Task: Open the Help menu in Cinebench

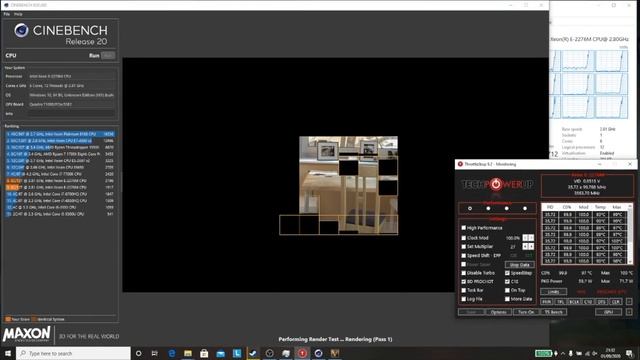Action: pyautogui.click(x=18, y=14)
